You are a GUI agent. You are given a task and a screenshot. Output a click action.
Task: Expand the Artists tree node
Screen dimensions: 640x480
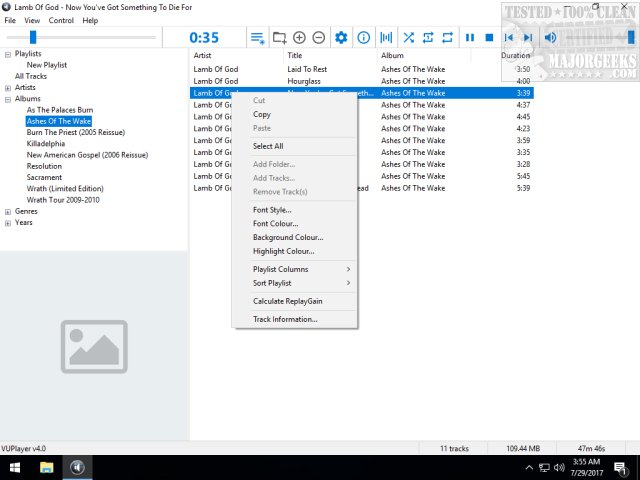click(8, 88)
